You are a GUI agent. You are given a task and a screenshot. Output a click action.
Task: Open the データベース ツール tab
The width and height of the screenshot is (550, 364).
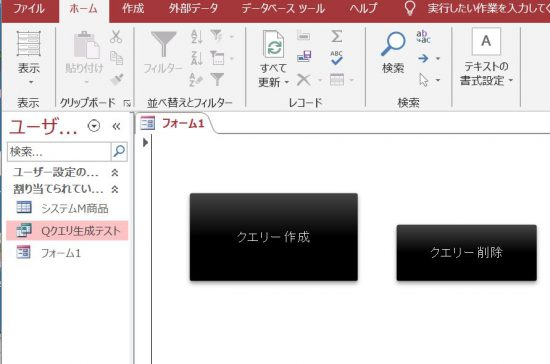click(x=283, y=8)
